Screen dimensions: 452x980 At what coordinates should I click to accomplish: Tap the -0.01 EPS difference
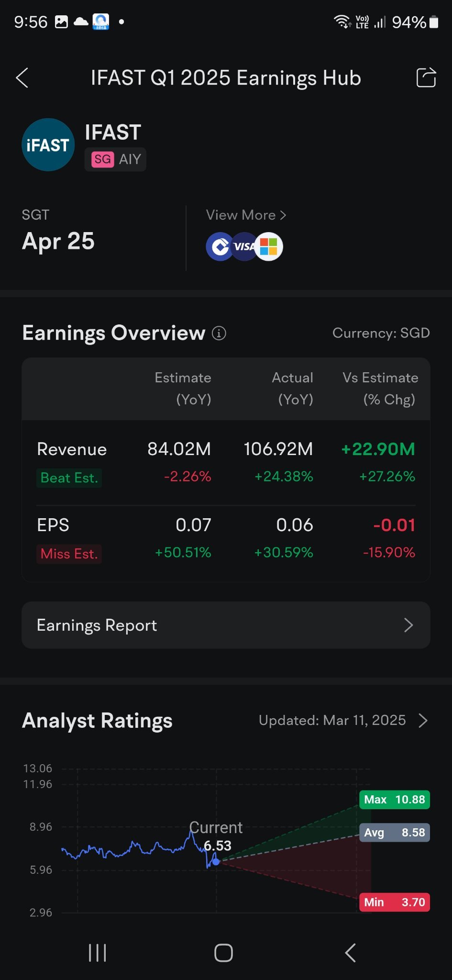pos(394,525)
